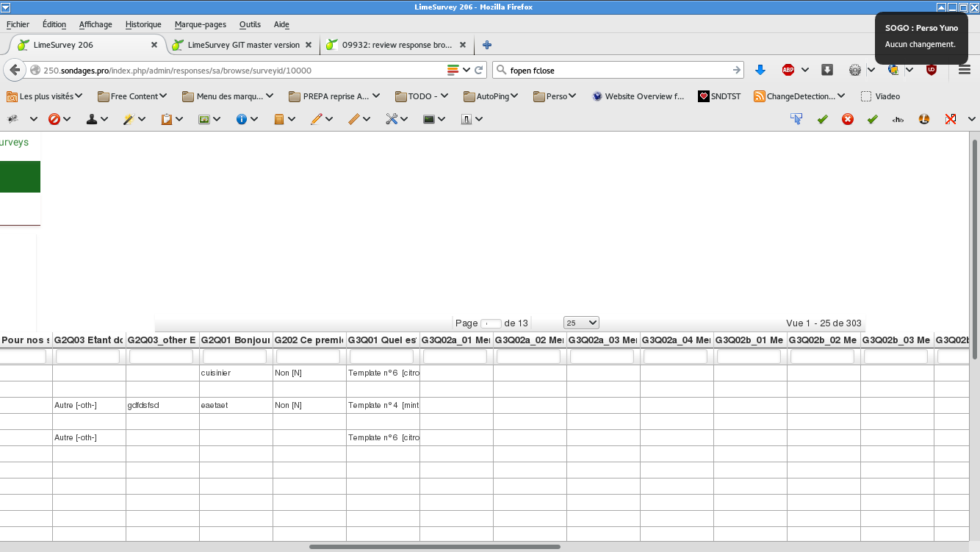The image size is (980, 552).
Task: Click the G3Q01 column header to sort
Action: coord(383,340)
